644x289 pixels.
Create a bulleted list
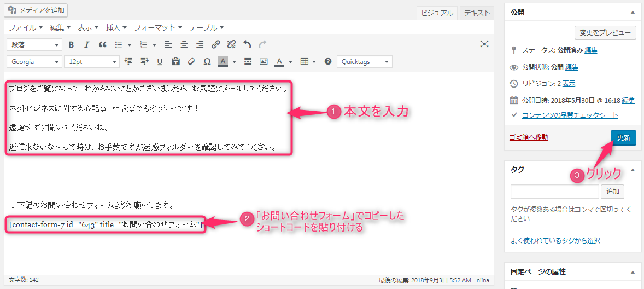click(118, 44)
